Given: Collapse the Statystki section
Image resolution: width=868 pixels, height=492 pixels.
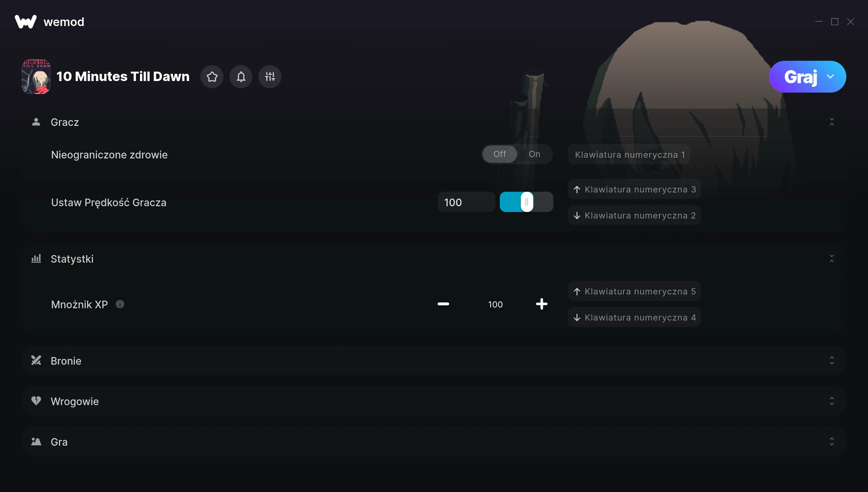Looking at the screenshot, I should click(x=831, y=259).
